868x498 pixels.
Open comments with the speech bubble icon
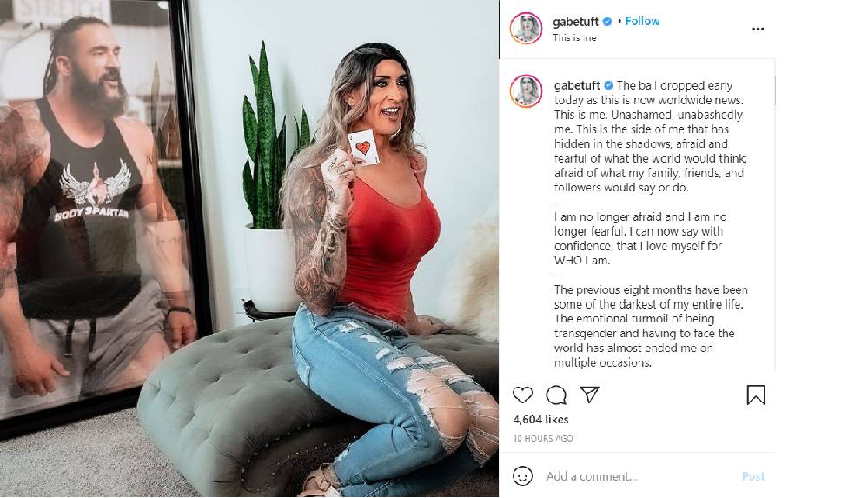[556, 395]
